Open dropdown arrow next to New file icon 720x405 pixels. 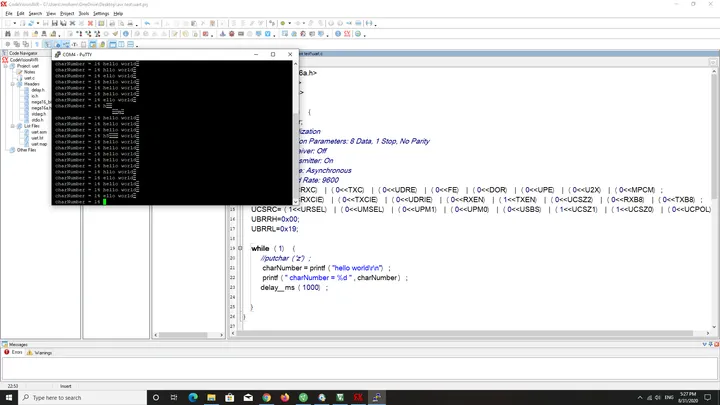[x=15, y=23]
